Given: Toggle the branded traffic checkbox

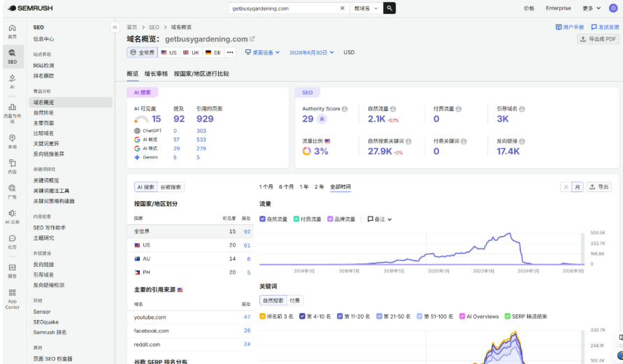Looking at the screenshot, I should click(x=330, y=219).
